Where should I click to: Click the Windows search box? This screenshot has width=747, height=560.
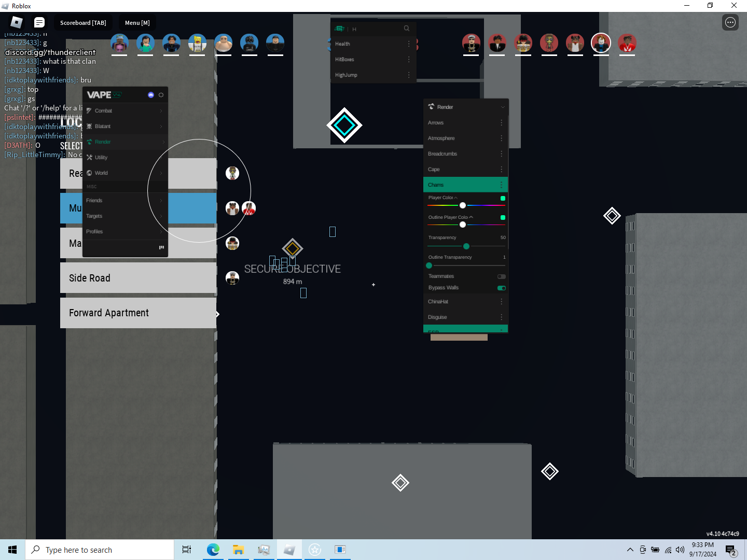point(100,550)
